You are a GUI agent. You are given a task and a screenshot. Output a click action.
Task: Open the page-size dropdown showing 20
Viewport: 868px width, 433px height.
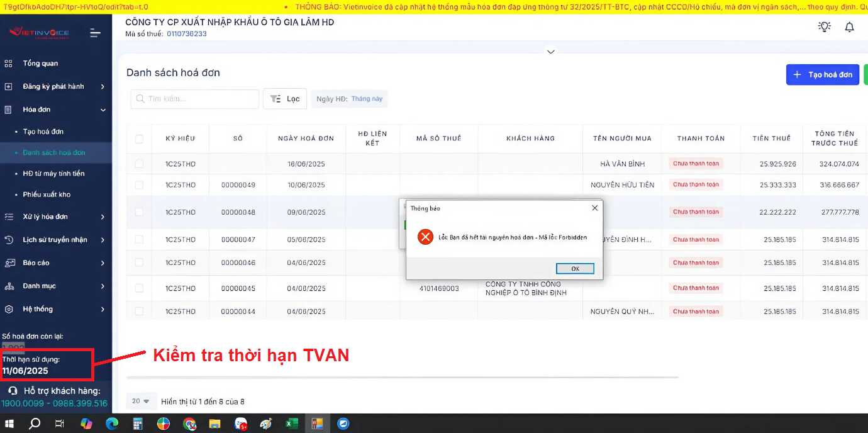(141, 401)
